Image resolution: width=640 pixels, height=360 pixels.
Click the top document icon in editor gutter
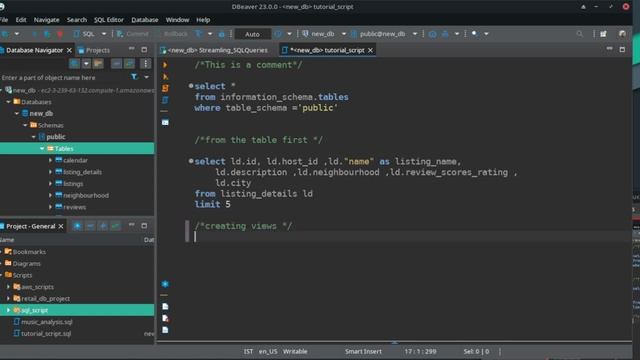point(165,306)
